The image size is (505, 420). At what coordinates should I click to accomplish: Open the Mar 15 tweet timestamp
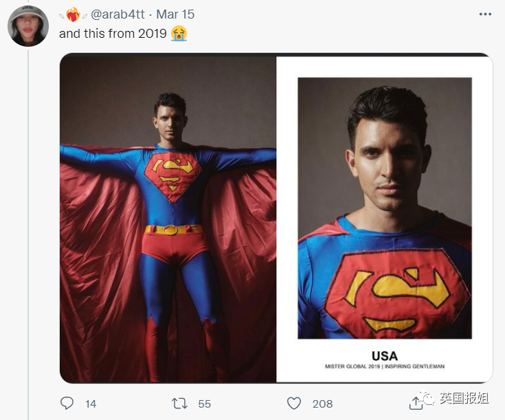coord(175,14)
